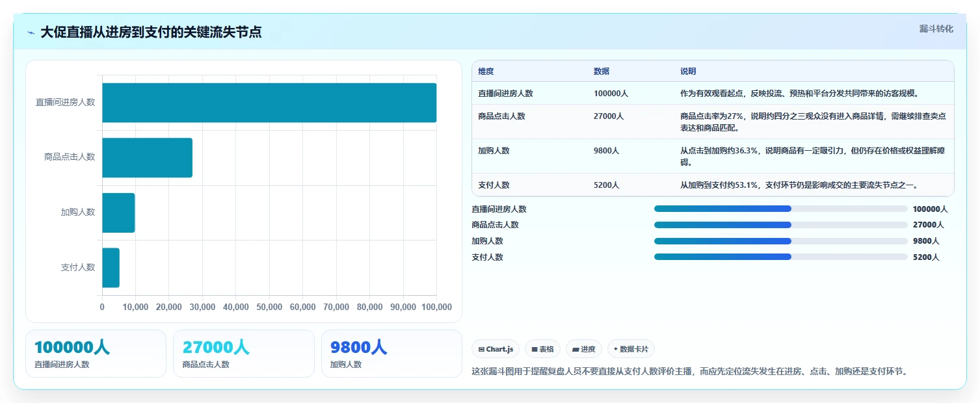Click the 加购人数 bar in the chart
The width and height of the screenshot is (980, 403).
point(118,213)
